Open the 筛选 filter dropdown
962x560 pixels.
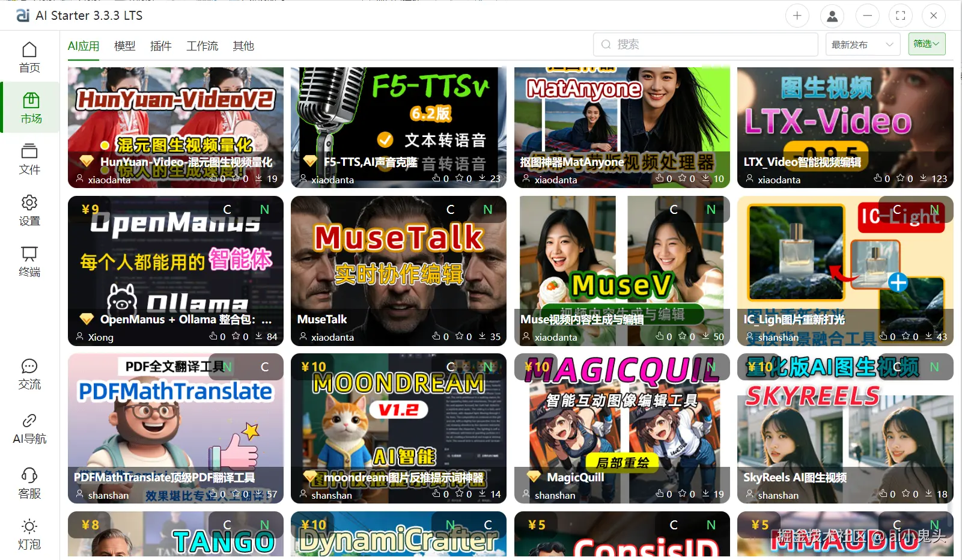click(927, 44)
